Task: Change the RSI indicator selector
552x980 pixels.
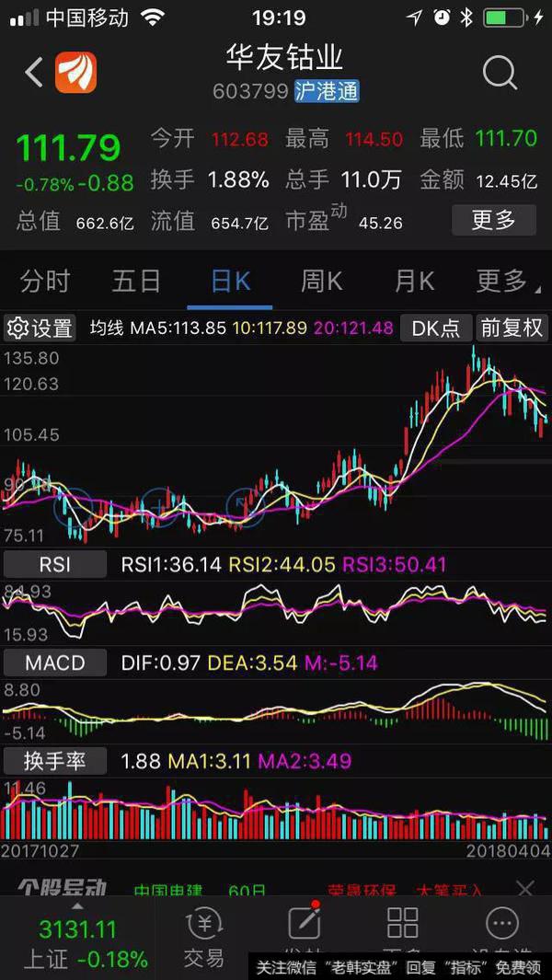Action: (x=55, y=565)
